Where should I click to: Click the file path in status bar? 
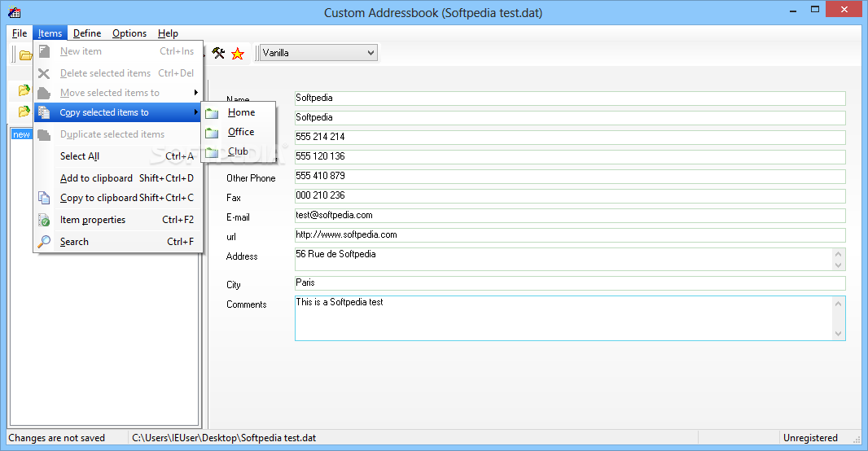coord(224,438)
